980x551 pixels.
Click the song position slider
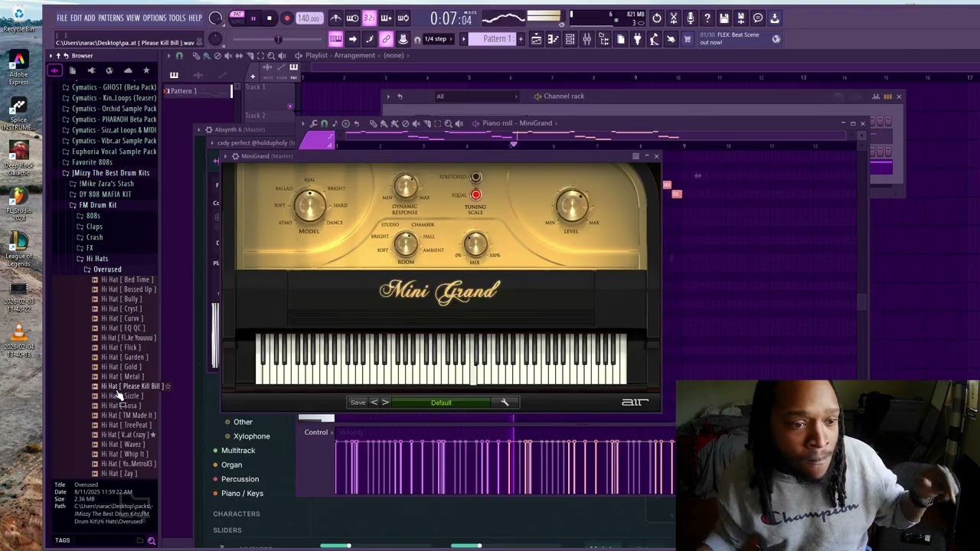[279, 39]
